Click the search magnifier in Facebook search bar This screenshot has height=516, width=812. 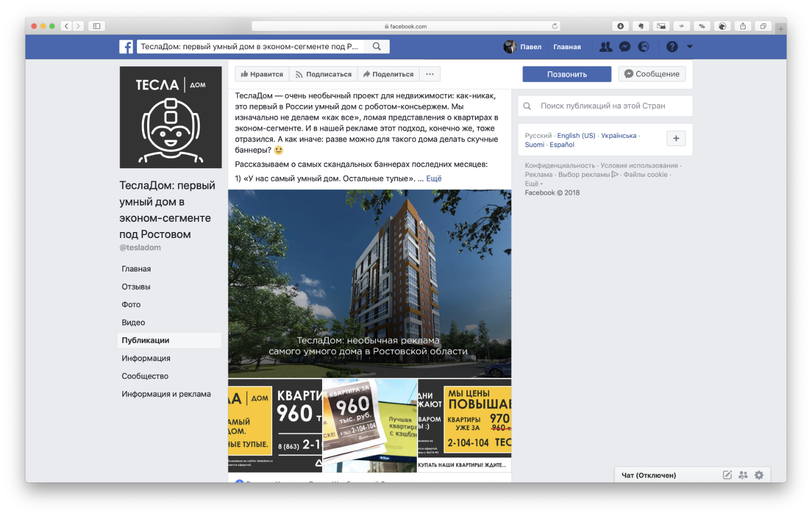377,47
